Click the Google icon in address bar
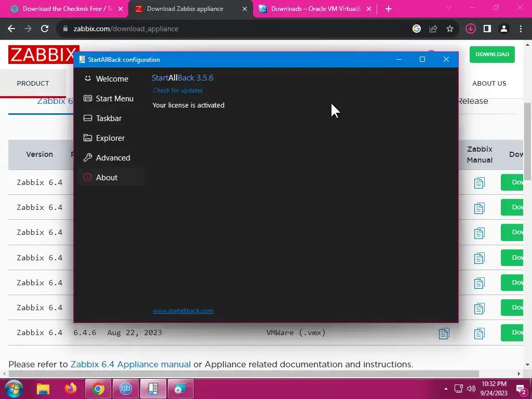The image size is (532, 399). point(417,29)
